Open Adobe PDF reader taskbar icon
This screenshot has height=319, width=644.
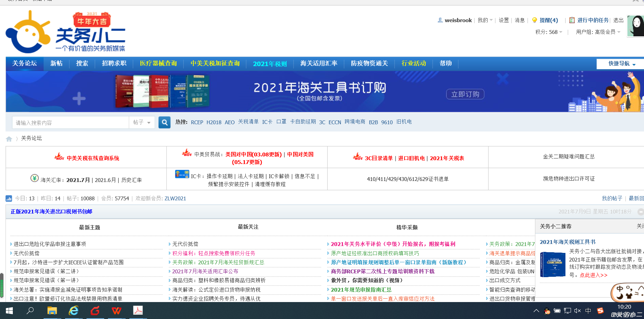pos(138,311)
